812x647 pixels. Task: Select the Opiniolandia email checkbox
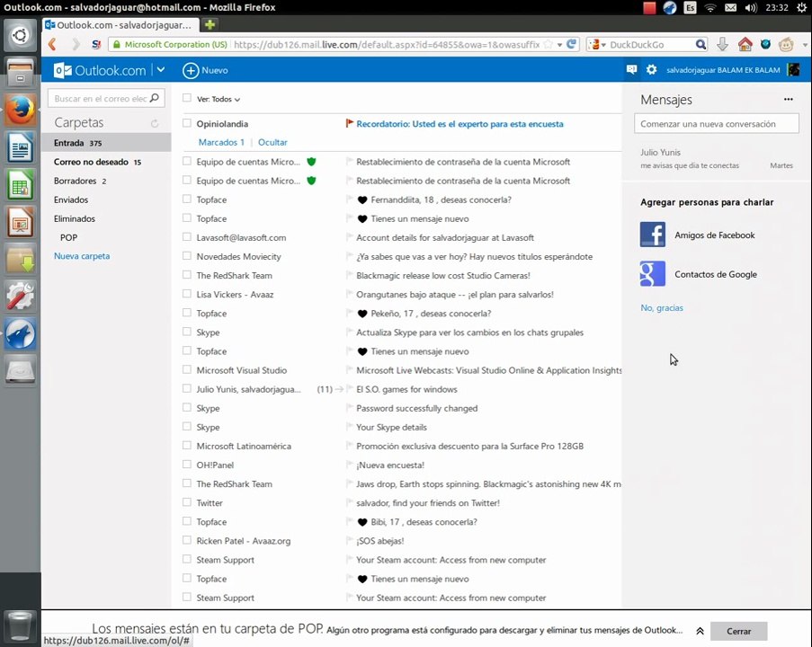[x=187, y=123]
